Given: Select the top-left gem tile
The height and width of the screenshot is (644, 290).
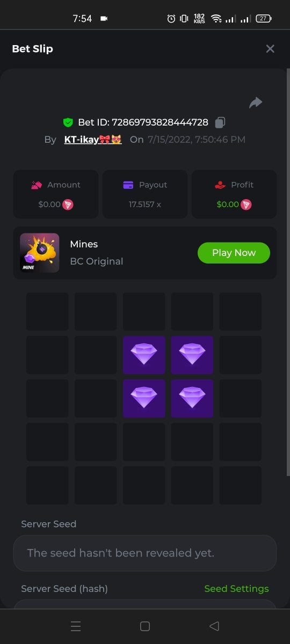Looking at the screenshot, I should [144, 355].
